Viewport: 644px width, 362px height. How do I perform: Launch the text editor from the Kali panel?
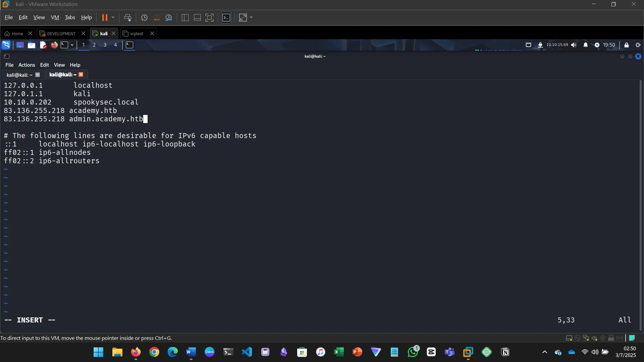[x=43, y=45]
